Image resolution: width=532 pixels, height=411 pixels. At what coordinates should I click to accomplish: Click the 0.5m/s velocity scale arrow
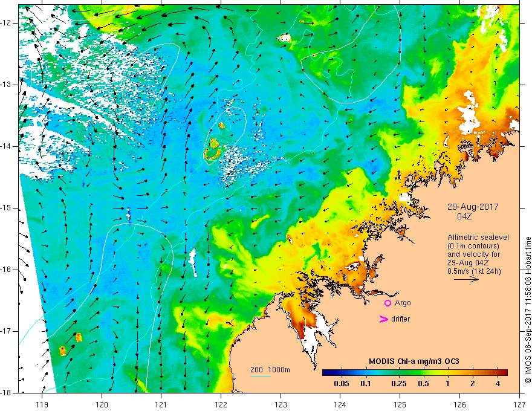[x=466, y=279]
